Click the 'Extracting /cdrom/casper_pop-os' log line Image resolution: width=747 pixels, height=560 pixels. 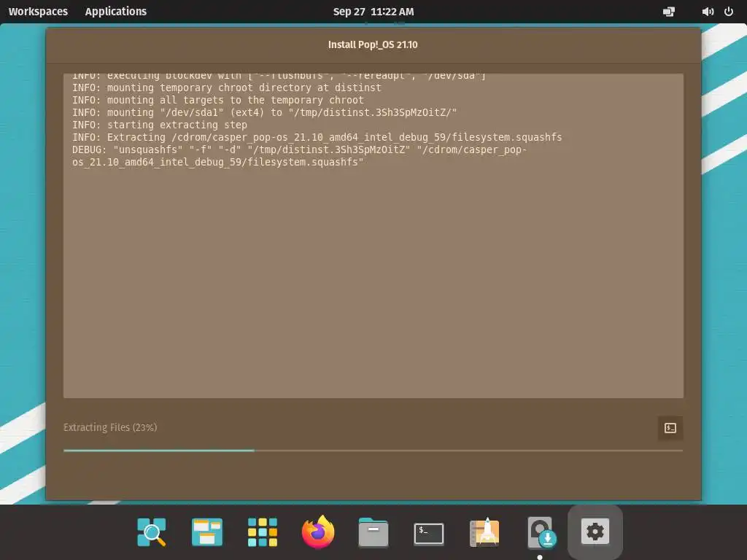pos(317,137)
